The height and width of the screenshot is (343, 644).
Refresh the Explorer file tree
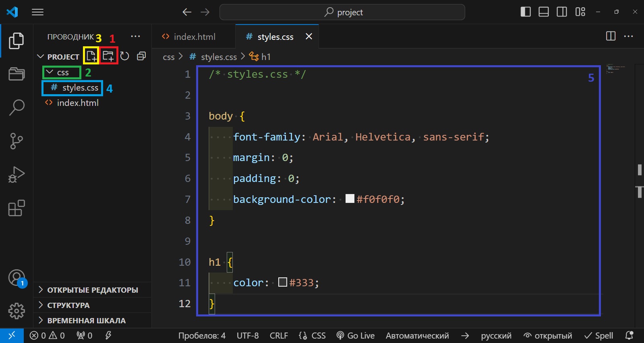125,56
